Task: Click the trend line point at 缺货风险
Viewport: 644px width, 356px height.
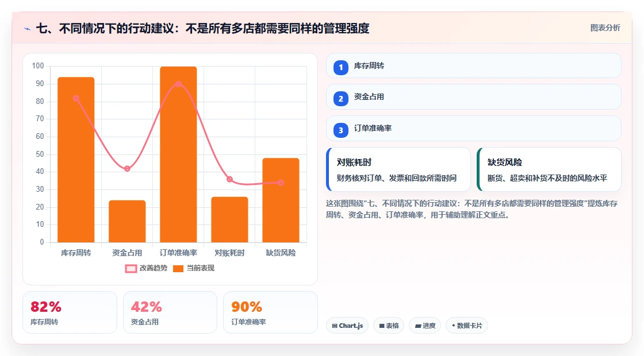Action: [281, 183]
